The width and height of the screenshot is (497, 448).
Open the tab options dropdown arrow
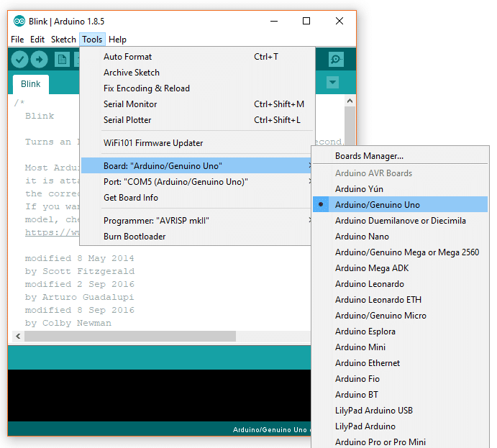coord(332,83)
